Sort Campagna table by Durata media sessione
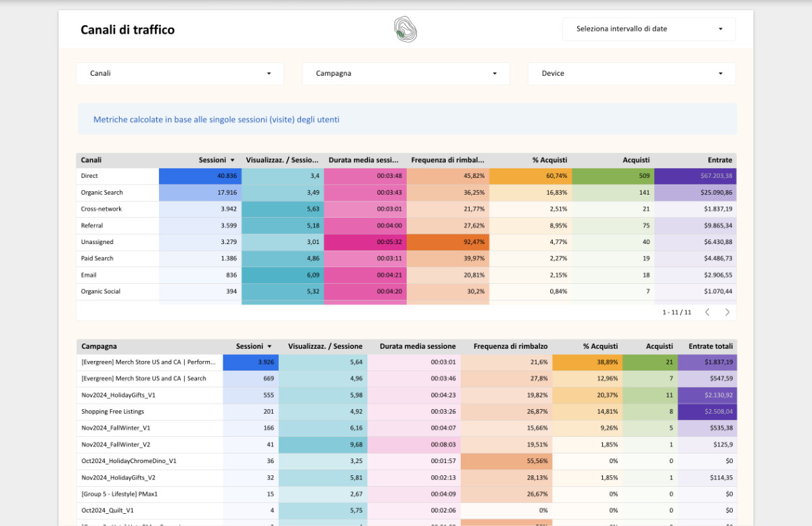 418,346
